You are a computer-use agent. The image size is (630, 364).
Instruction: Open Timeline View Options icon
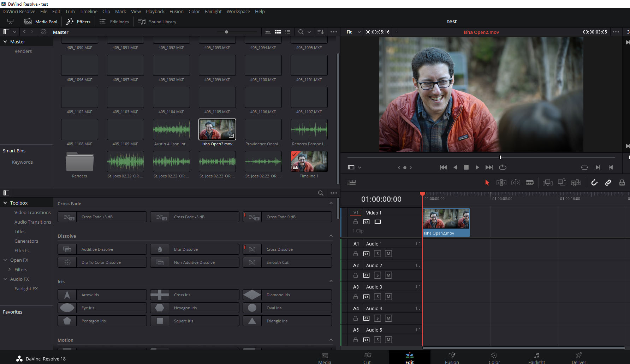click(x=351, y=182)
